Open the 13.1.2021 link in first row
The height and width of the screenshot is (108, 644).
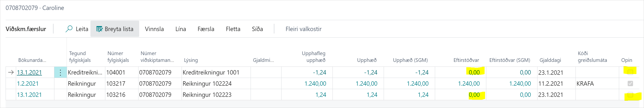pos(29,72)
